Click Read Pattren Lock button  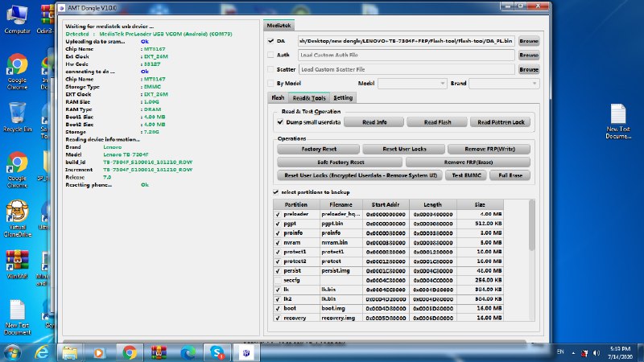point(501,122)
